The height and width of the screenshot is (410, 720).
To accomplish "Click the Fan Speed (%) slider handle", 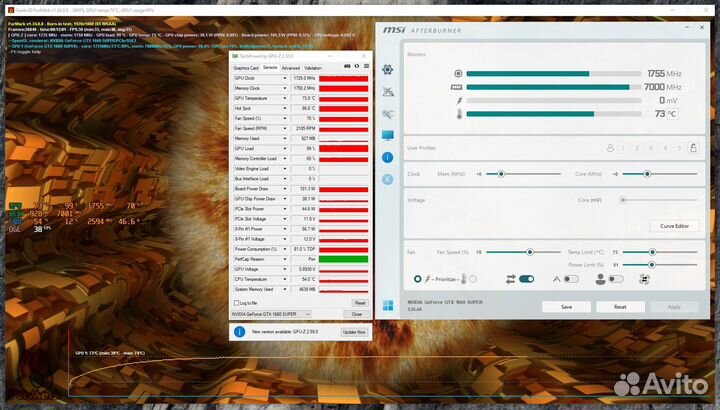I will point(530,252).
